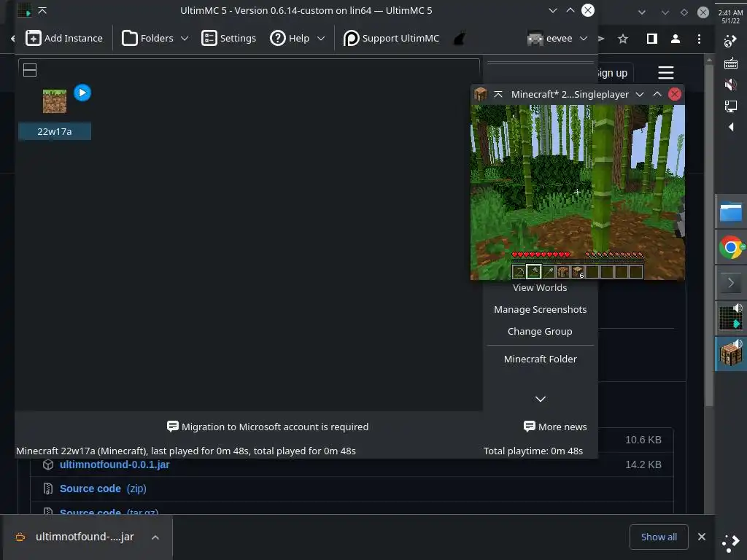Click the muted volume tray icon
747x560 pixels.
coord(730,85)
